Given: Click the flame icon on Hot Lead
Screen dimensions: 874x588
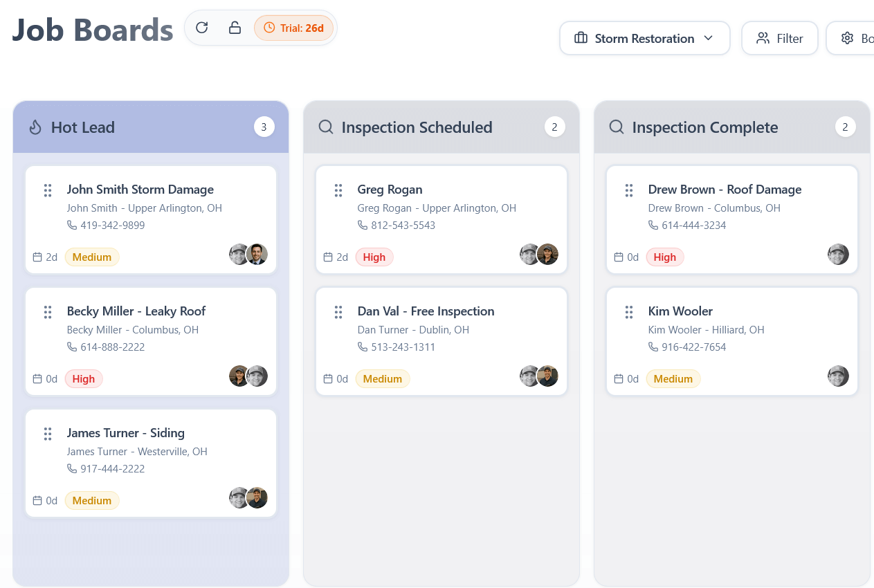Looking at the screenshot, I should point(35,127).
